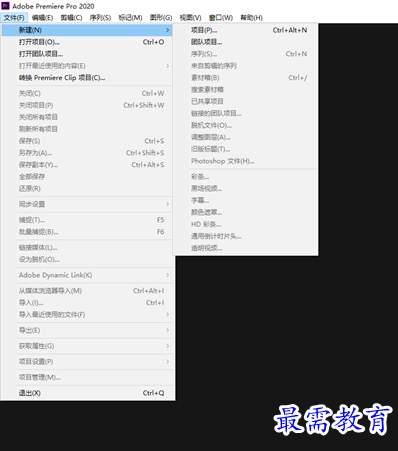Click 捕捉(T)... with F5 shortcut
This screenshot has height=451, width=398.
click(x=87, y=220)
